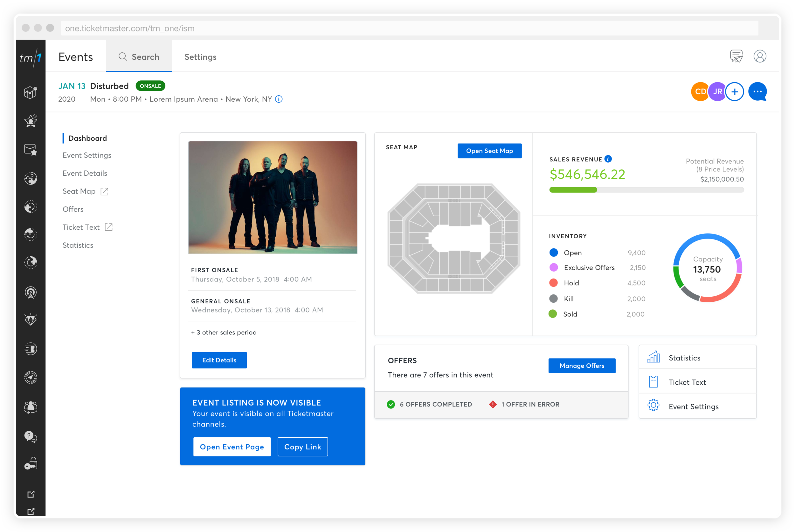Click the key and lock sidebar icon
Image resolution: width=795 pixels, height=532 pixels.
31,463
